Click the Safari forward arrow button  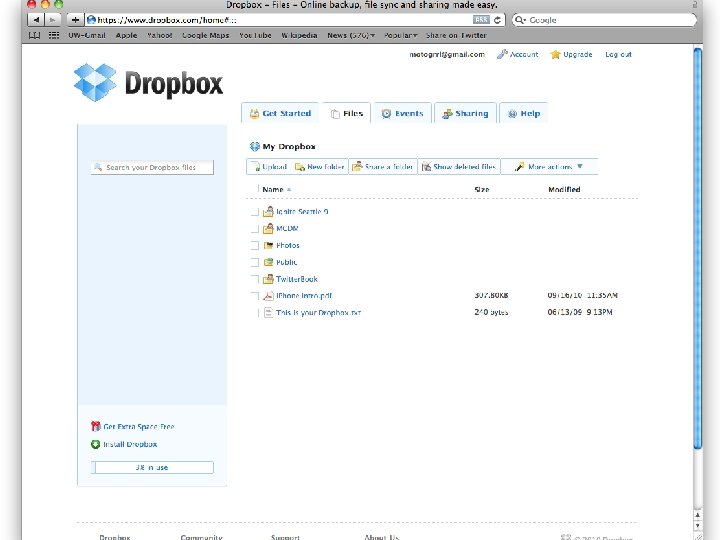(x=52, y=20)
